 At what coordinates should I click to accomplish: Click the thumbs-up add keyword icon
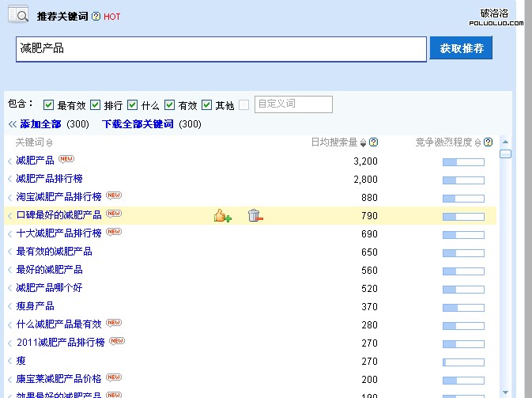[x=222, y=215]
